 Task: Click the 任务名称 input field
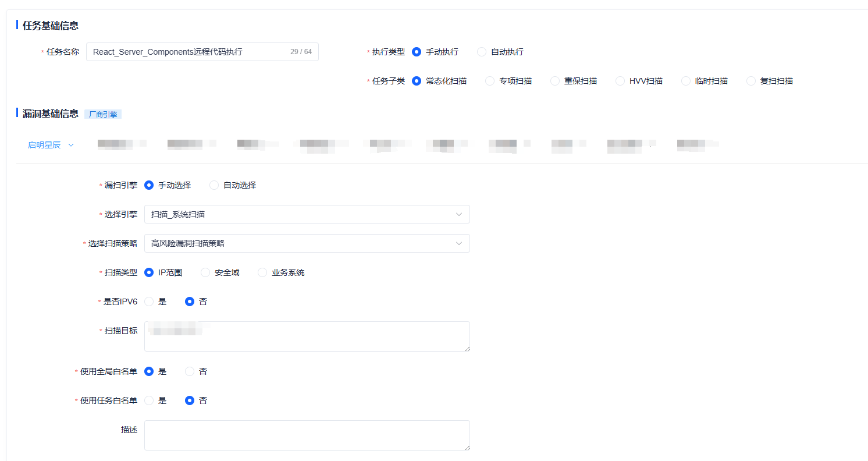tap(192, 52)
